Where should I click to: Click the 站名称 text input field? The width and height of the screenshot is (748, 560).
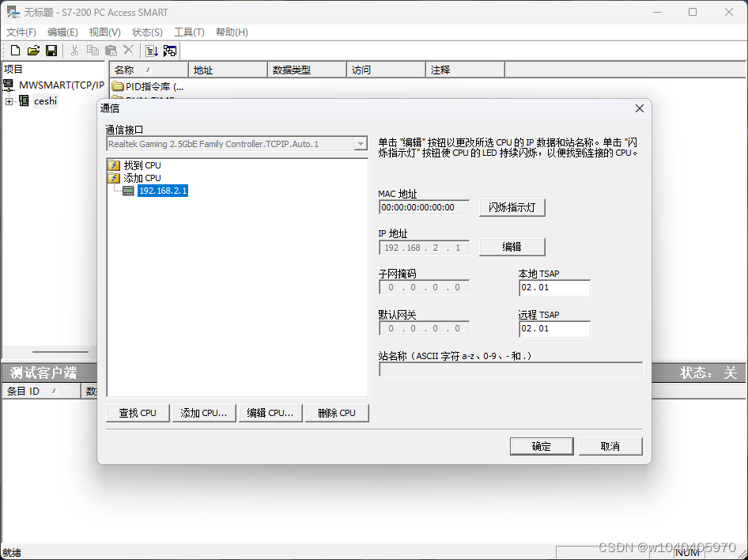pyautogui.click(x=510, y=369)
